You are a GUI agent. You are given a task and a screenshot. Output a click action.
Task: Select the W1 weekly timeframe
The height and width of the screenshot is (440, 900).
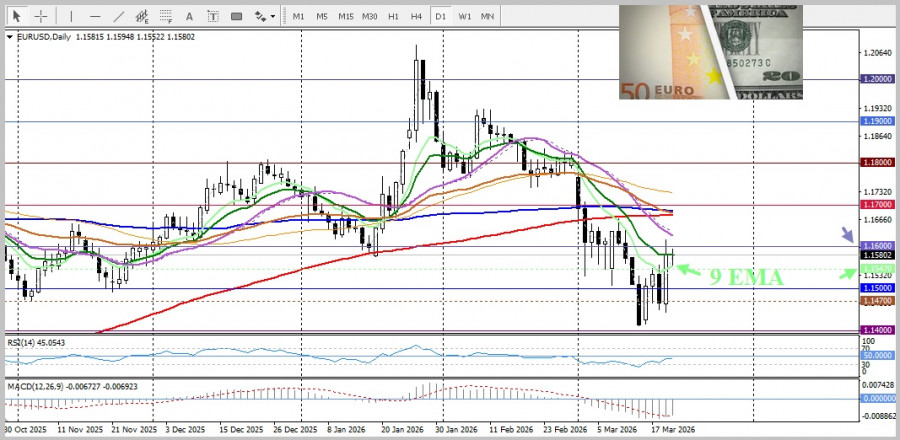click(464, 16)
